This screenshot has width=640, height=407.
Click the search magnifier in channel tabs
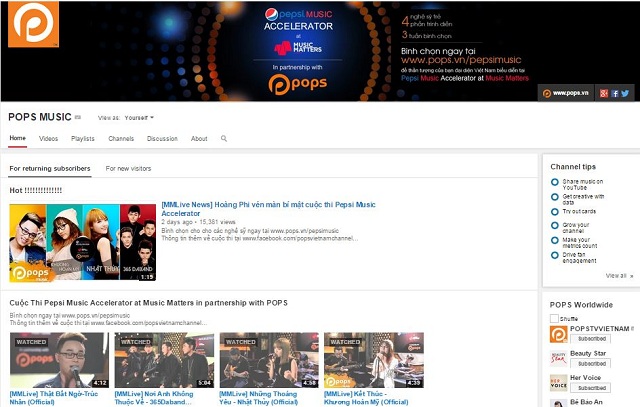pyautogui.click(x=224, y=138)
